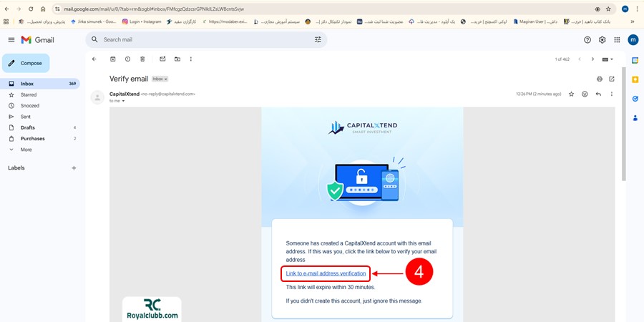Screen dimensions: 644x322
Task: Open Google Calendar side panel
Action: pos(635,60)
